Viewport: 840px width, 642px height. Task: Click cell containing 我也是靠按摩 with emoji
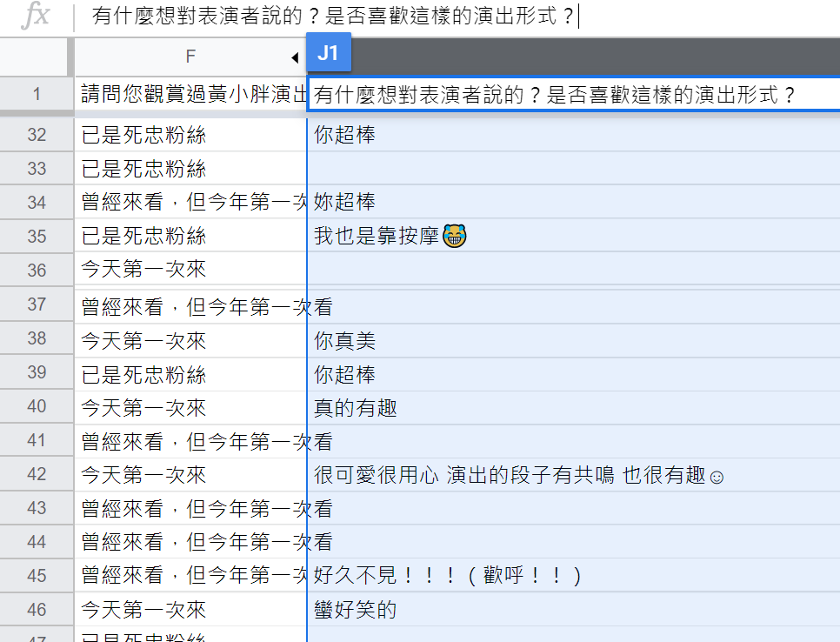[x=390, y=236]
